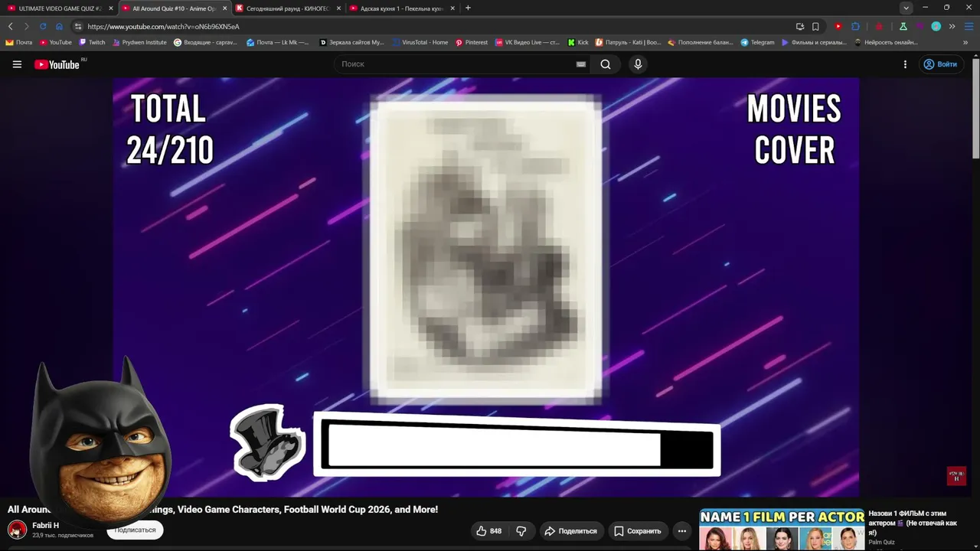Open the YouTube bookmark
Screen dimensions: 980x551
click(55, 43)
